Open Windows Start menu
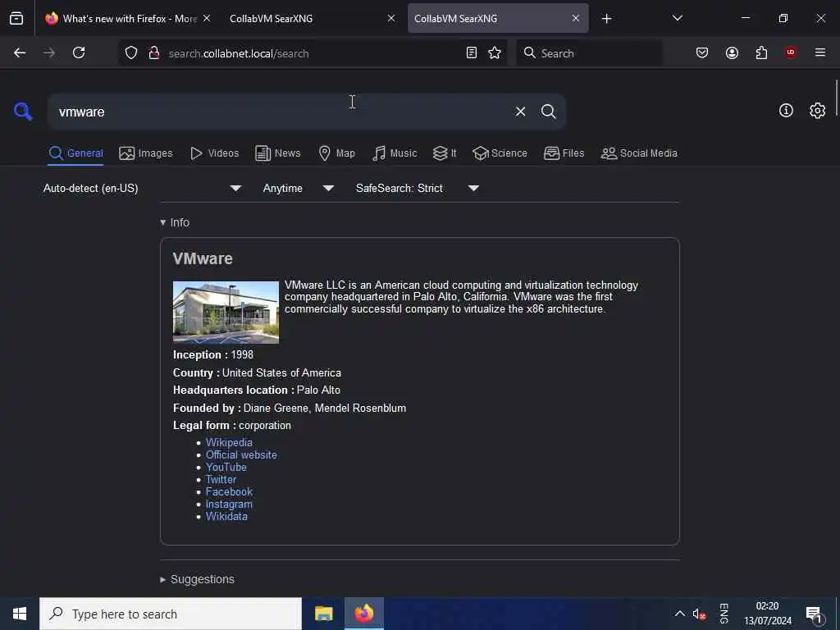 click(20, 614)
